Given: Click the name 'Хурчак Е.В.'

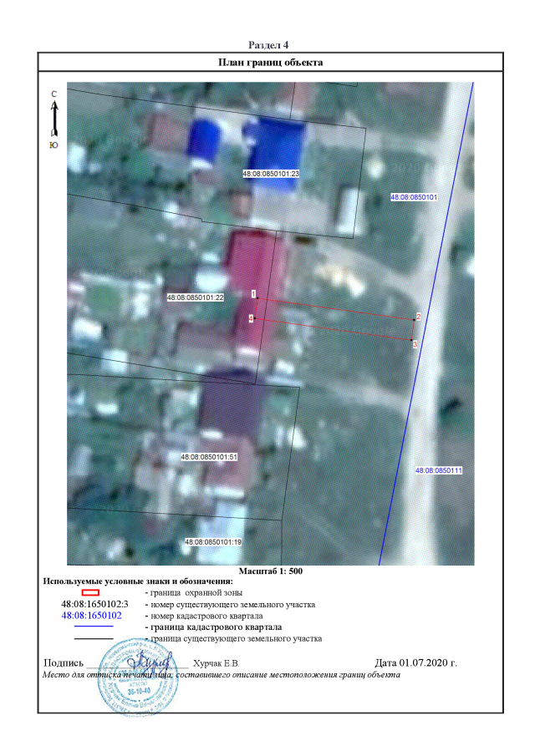Looking at the screenshot, I should 217,664.
